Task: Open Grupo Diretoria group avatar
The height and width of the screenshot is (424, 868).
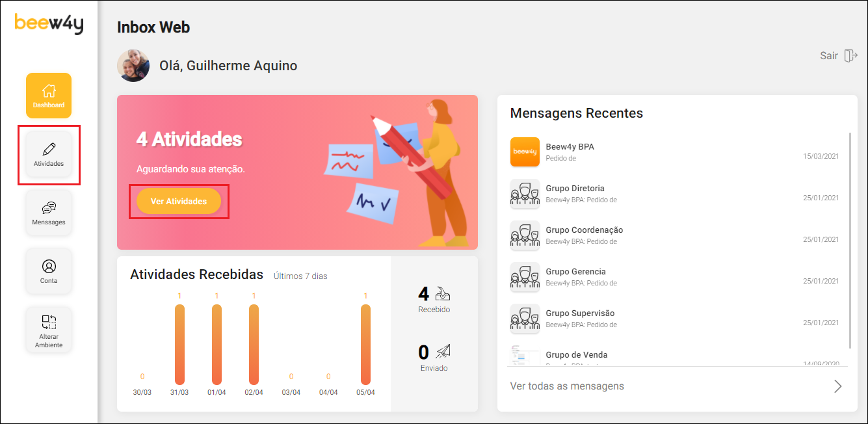Action: click(x=525, y=194)
